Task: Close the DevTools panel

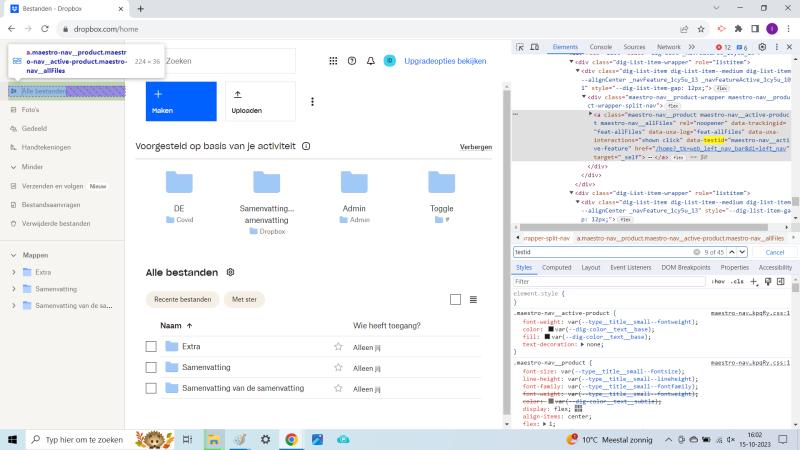Action: (789, 47)
